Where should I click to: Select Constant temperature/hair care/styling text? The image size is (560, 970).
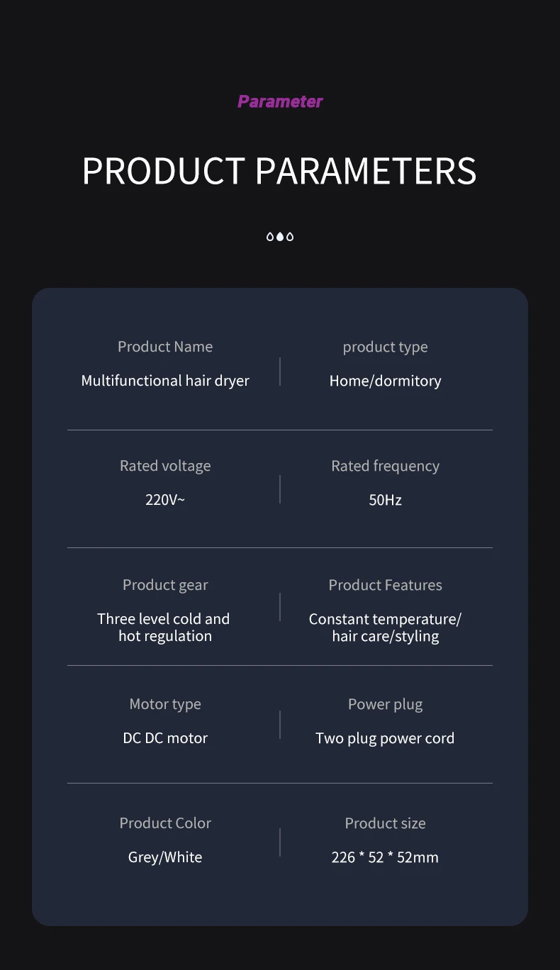tap(385, 628)
